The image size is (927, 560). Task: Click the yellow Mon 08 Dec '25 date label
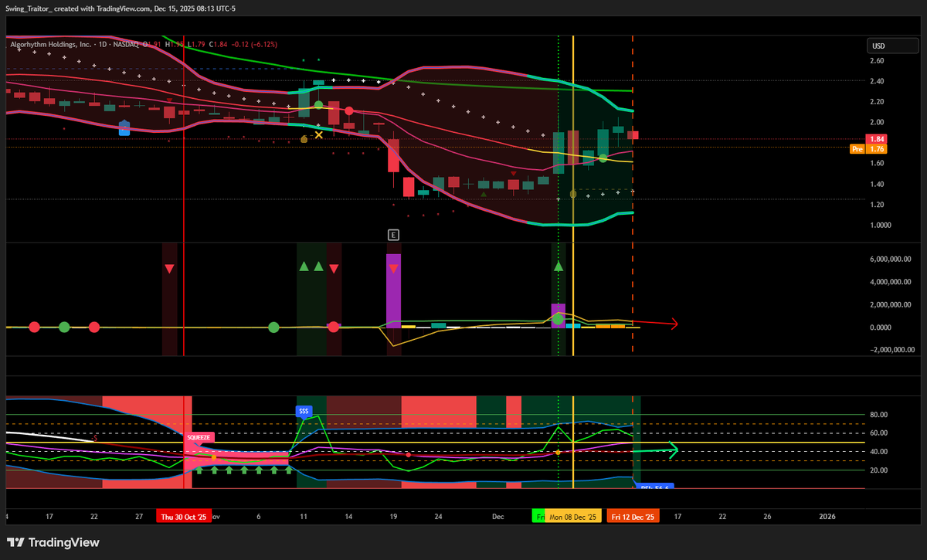pyautogui.click(x=572, y=517)
